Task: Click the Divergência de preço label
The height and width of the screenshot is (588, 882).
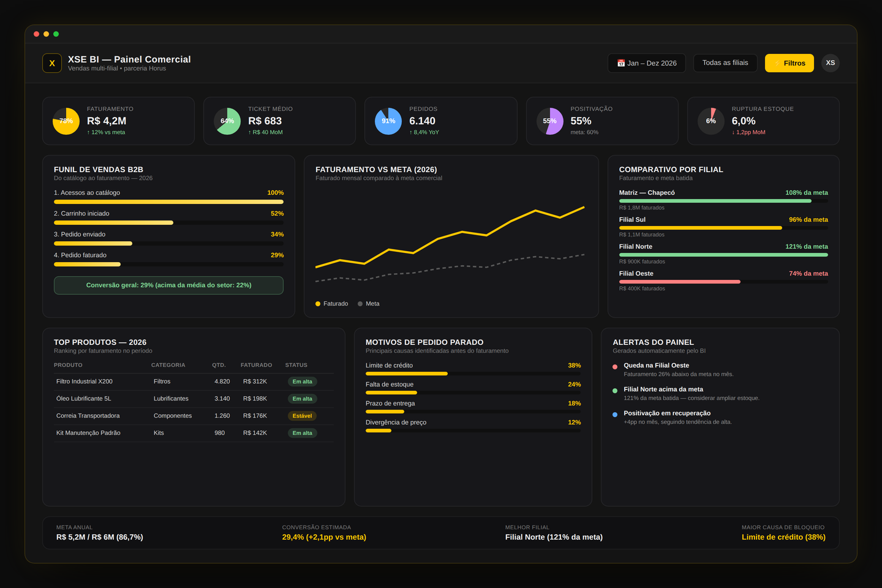Action: 396,423
